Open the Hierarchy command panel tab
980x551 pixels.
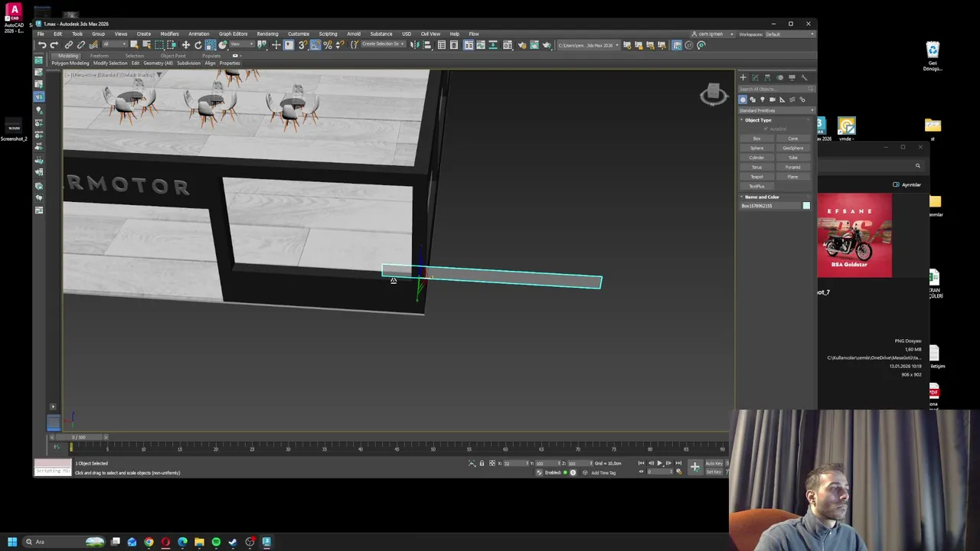click(x=767, y=77)
